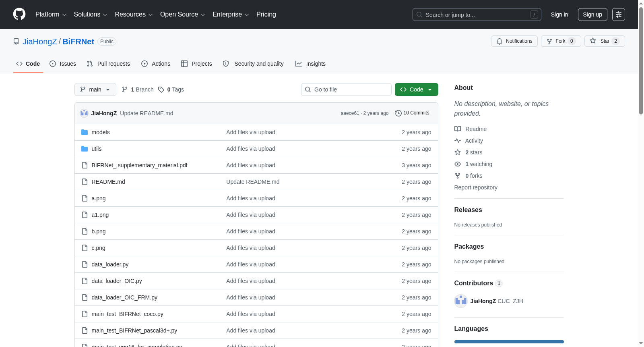The height and width of the screenshot is (347, 644).
Task: Click the star icon beside 2 stars
Action: click(458, 152)
